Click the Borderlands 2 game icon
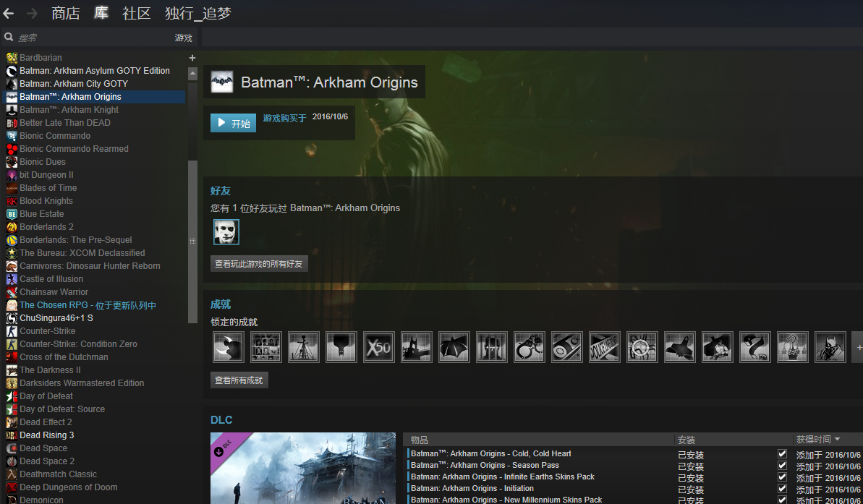Viewport: 863px width, 504px height. coord(12,226)
